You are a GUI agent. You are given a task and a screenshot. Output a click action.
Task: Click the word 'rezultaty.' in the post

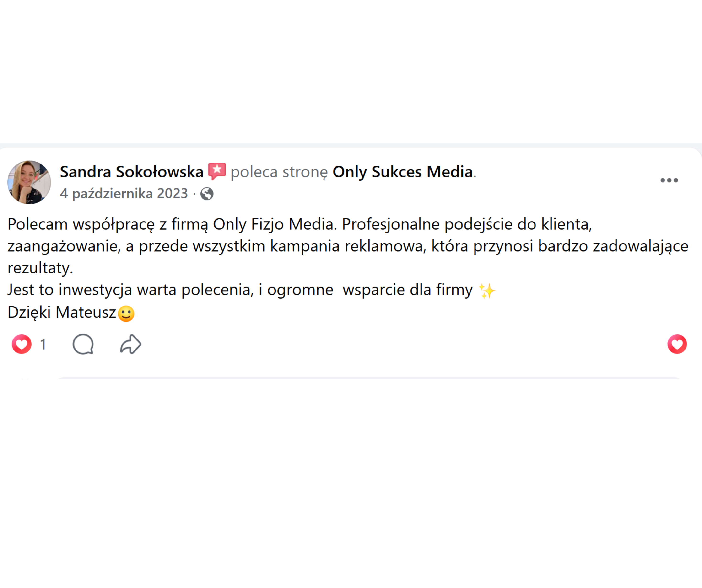click(40, 268)
